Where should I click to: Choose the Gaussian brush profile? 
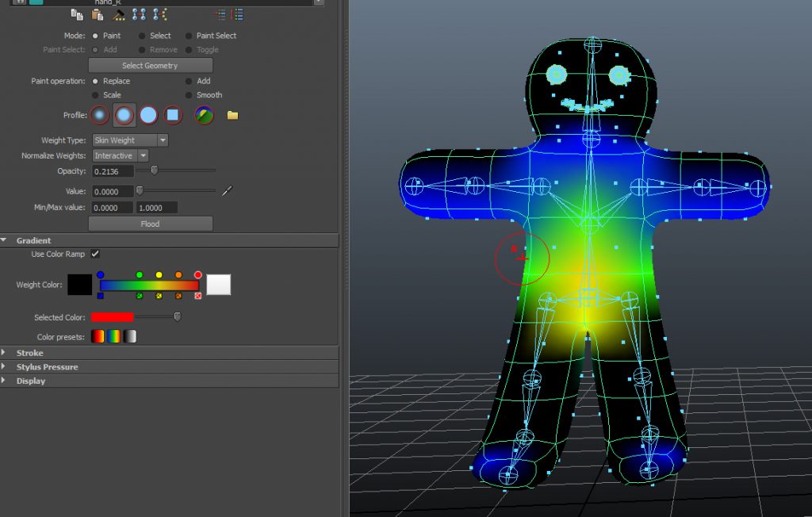99,115
